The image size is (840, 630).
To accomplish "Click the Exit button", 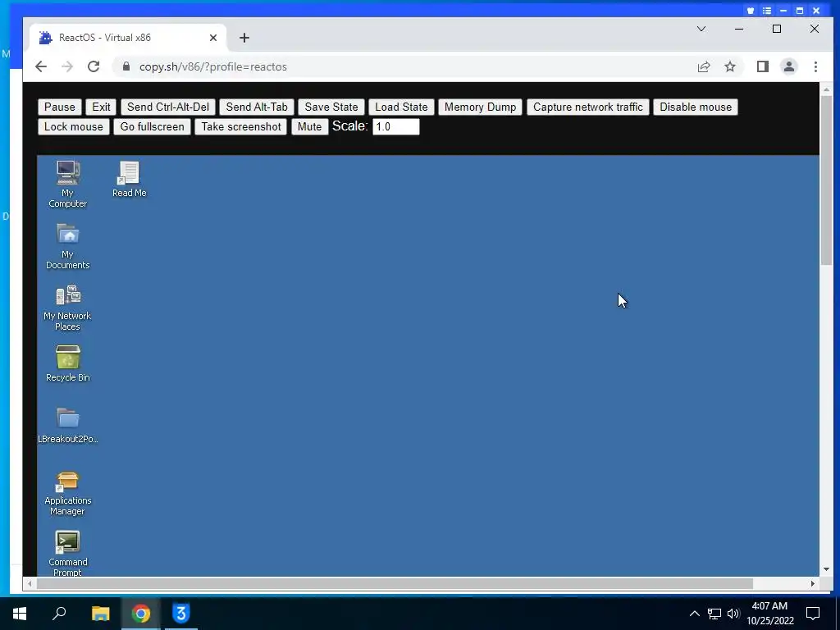I will (101, 107).
